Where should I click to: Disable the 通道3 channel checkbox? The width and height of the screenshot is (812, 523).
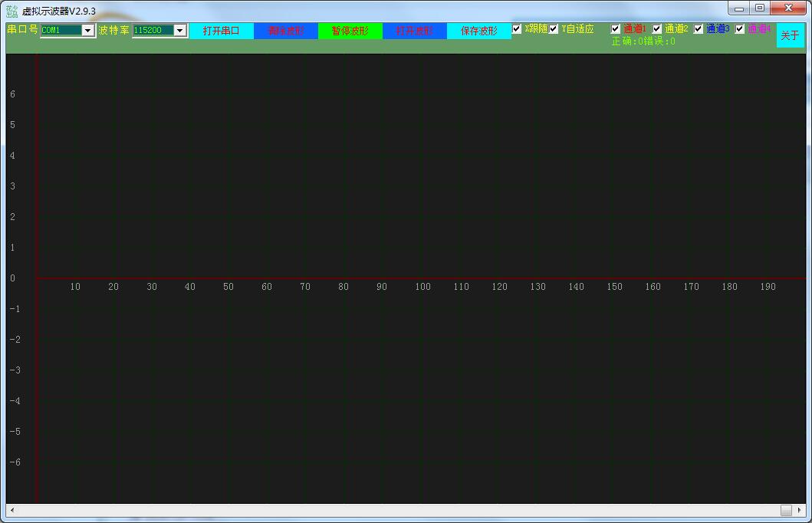(x=698, y=29)
